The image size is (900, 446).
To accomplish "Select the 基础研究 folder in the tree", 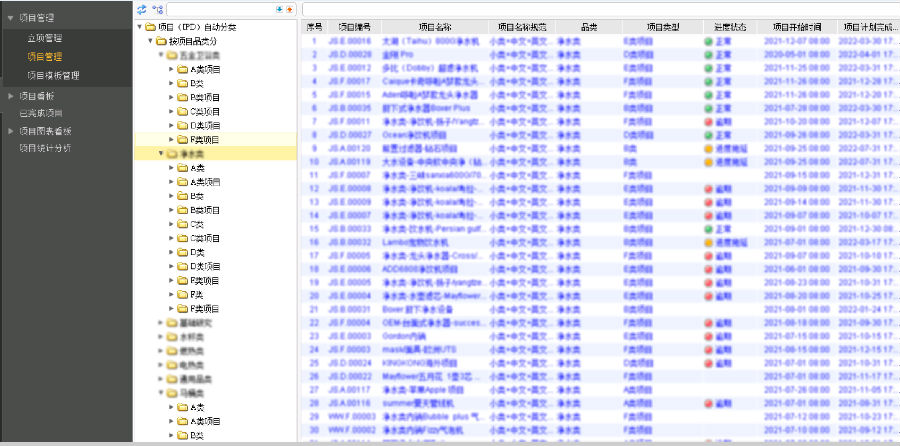I will click(193, 323).
